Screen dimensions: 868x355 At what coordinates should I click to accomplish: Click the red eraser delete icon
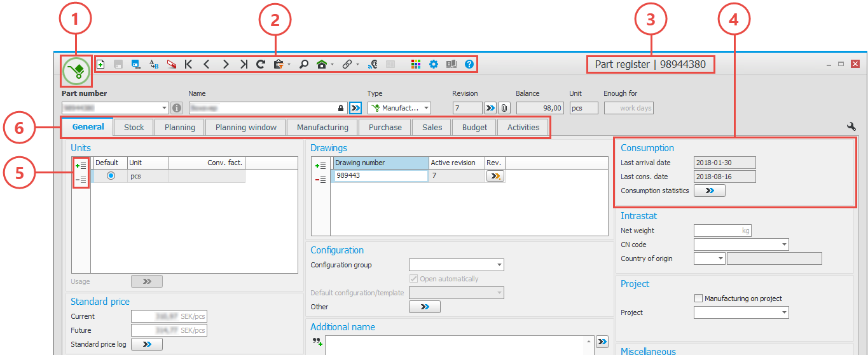[x=172, y=64]
